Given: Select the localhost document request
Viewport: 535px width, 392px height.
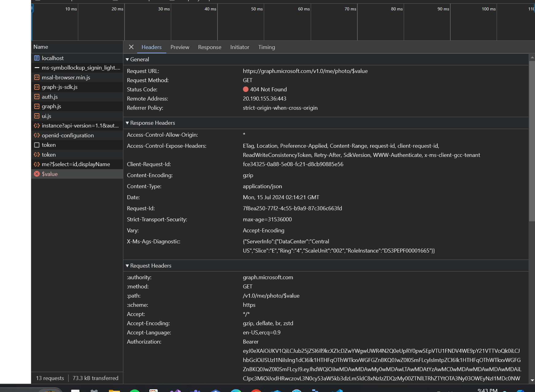Looking at the screenshot, I should (x=77, y=58).
